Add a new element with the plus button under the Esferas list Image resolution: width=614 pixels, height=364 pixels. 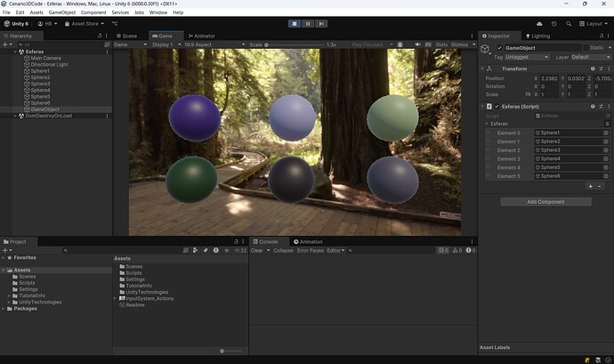pyautogui.click(x=591, y=187)
